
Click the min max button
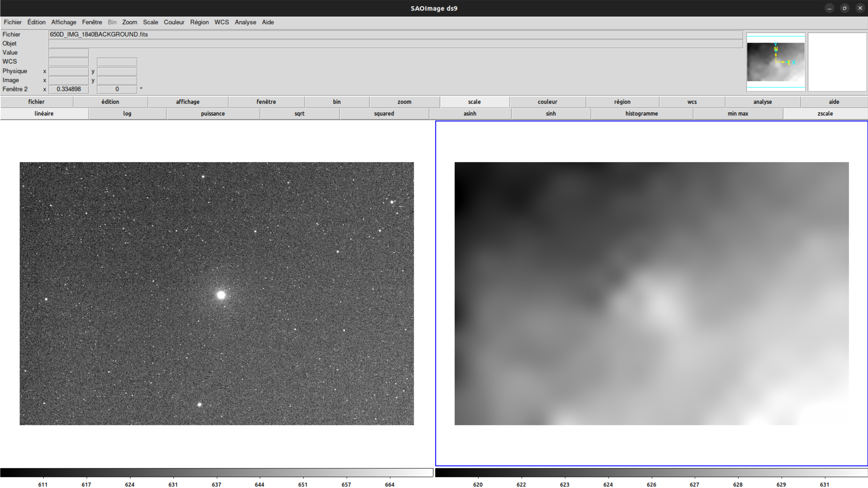(738, 114)
